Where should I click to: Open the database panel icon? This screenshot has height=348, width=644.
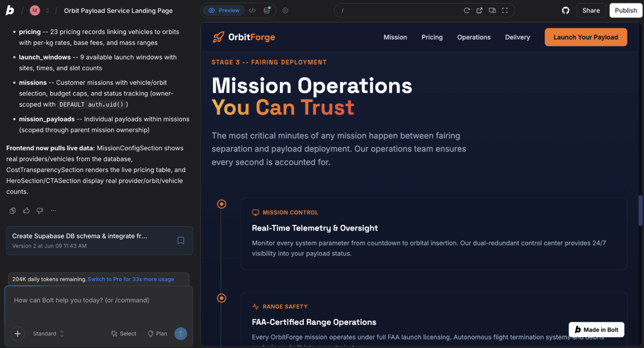coord(267,10)
